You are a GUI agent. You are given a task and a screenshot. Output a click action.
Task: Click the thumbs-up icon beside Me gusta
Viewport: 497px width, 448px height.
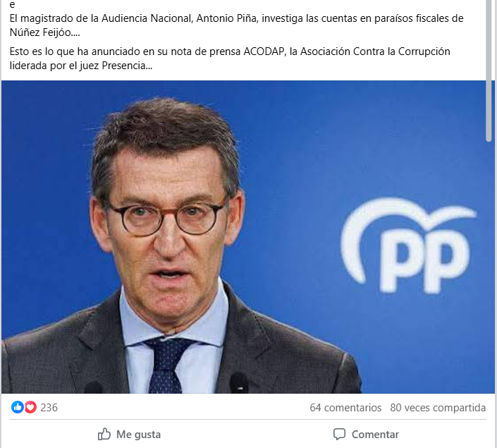pyautogui.click(x=104, y=434)
